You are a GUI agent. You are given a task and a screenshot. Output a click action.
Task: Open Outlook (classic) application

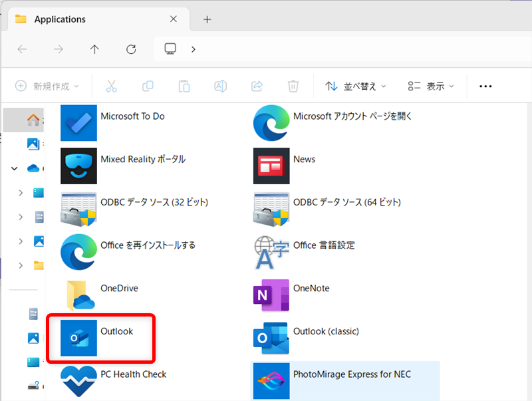pos(271,338)
